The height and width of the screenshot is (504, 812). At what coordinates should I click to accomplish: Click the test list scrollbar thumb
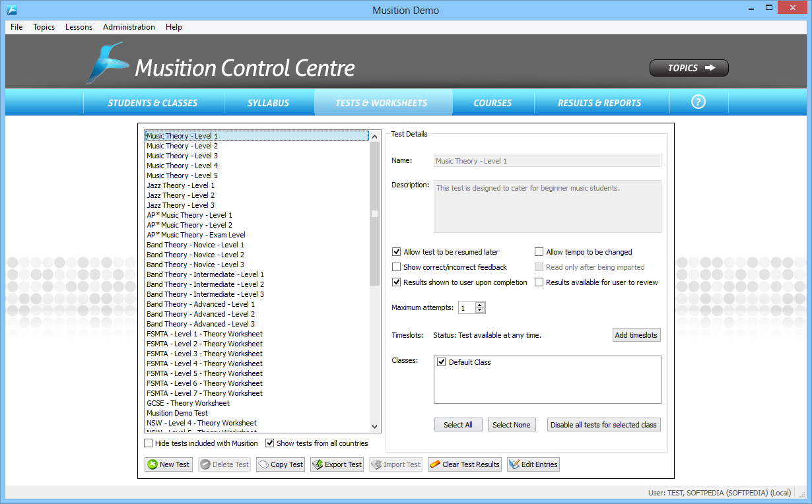click(x=375, y=214)
